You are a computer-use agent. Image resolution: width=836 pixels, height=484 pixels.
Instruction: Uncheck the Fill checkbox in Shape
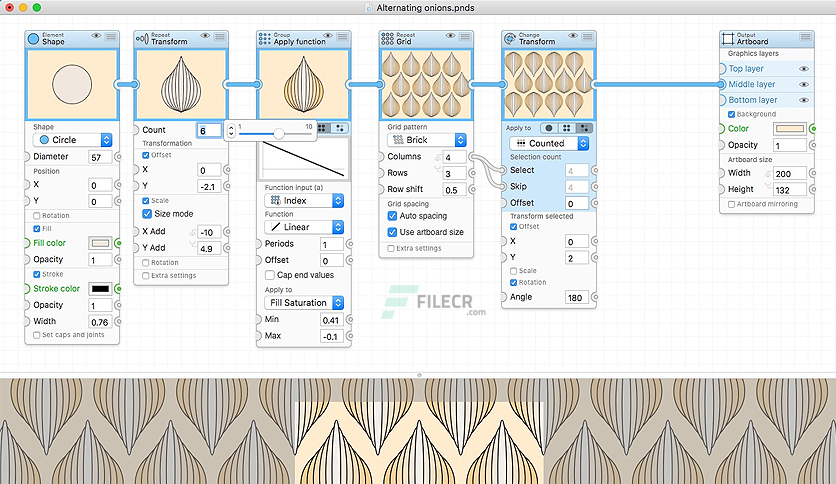pyautogui.click(x=37, y=229)
